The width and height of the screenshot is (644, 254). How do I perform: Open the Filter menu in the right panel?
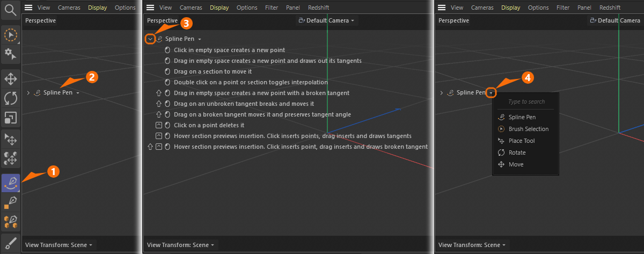[x=563, y=8]
